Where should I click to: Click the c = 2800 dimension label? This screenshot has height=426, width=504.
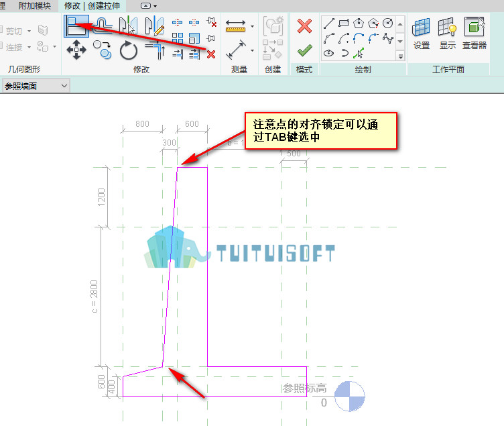[x=94, y=297]
